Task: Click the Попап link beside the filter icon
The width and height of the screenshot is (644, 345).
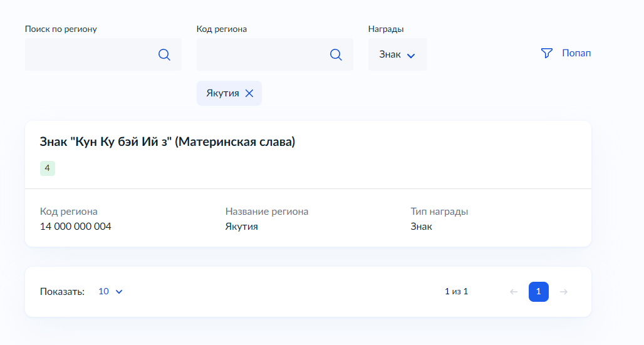Action: 576,54
